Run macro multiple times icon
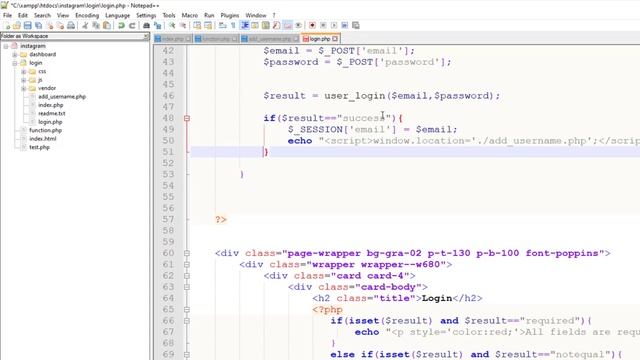The height and width of the screenshot is (360, 640). tap(345, 25)
